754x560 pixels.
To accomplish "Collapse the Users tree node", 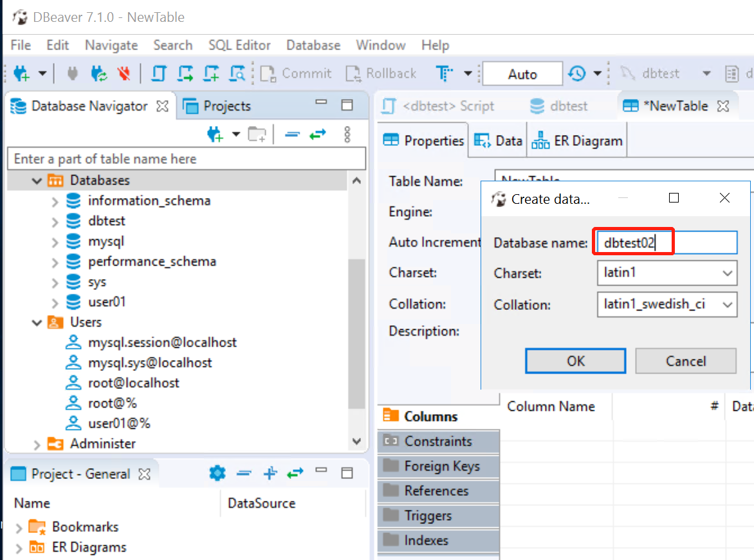I will pos(37,321).
